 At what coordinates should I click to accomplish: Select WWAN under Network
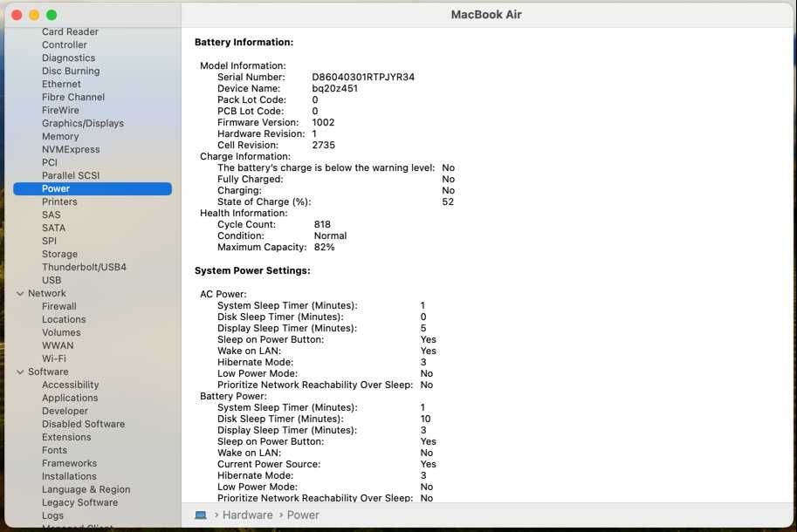click(58, 345)
